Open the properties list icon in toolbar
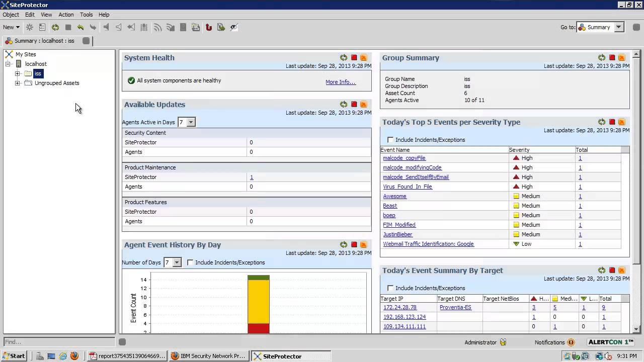This screenshot has height=362, width=644. [x=42, y=27]
